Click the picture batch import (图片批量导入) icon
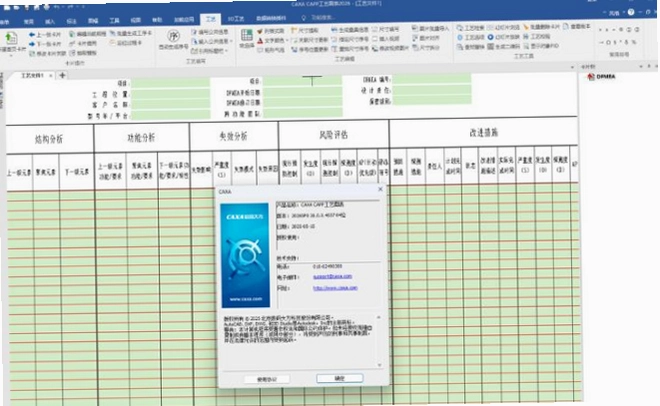Screen dimensions: 660x406 [x=414, y=28]
